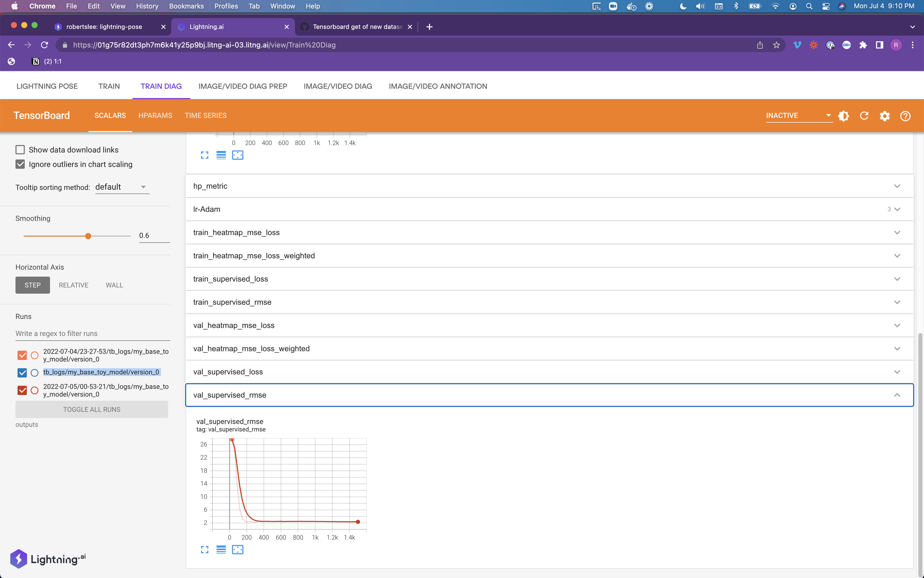Viewport: 924px width, 578px height.
Task: Open IMAGE/VIDEO DIAG tab
Action: pos(338,86)
